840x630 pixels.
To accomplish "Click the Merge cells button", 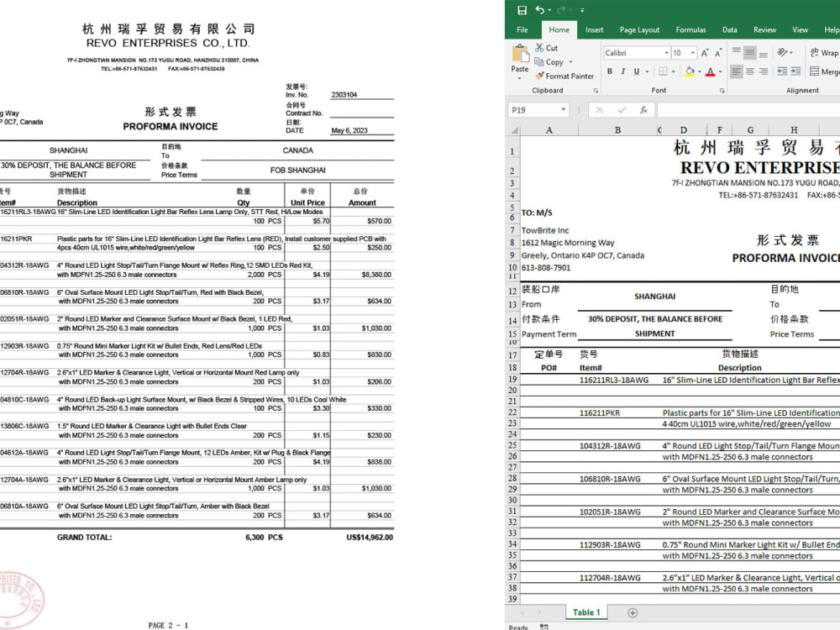I will (825, 71).
